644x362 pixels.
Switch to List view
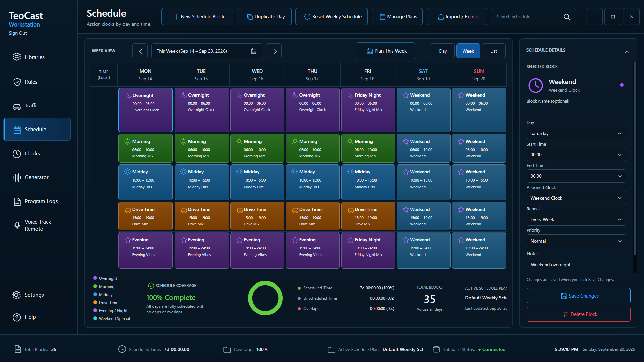tap(494, 51)
